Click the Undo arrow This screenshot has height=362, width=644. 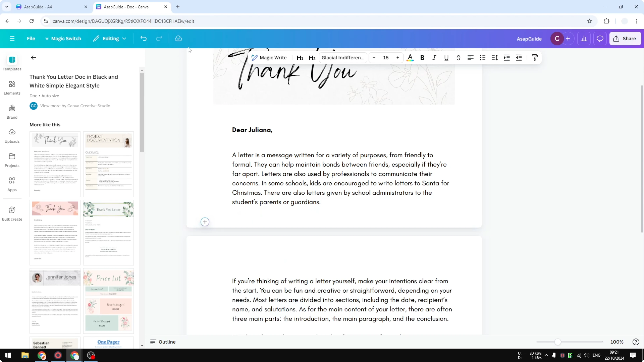(143, 38)
